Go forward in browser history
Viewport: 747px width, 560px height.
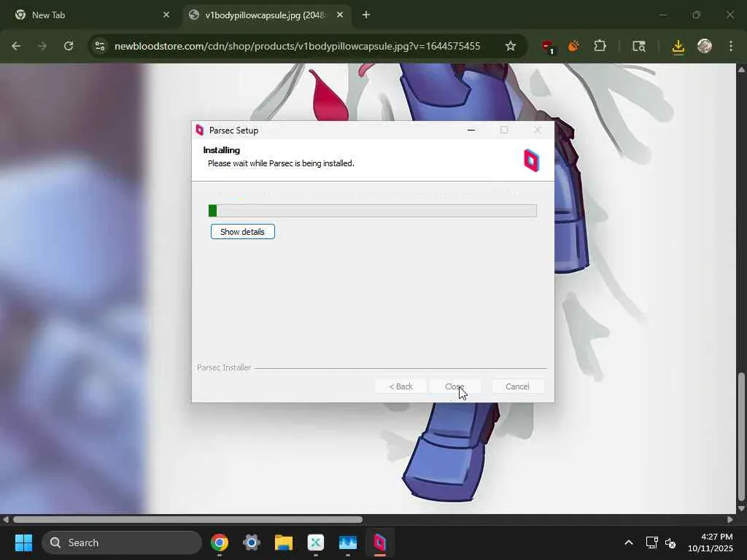[42, 46]
